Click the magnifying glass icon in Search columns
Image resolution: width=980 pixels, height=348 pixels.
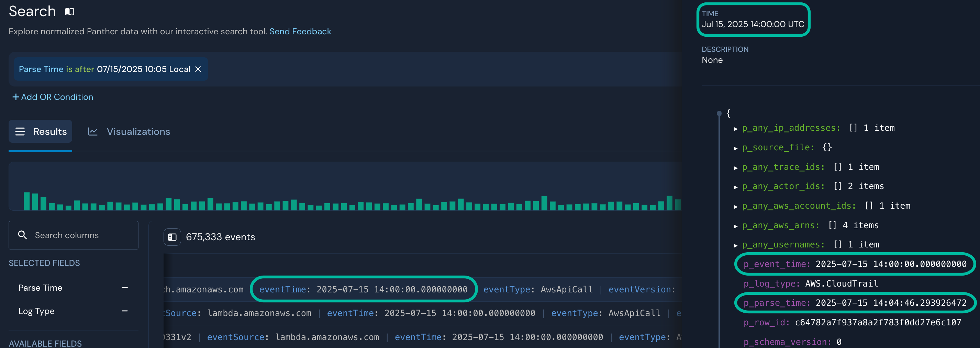(22, 235)
